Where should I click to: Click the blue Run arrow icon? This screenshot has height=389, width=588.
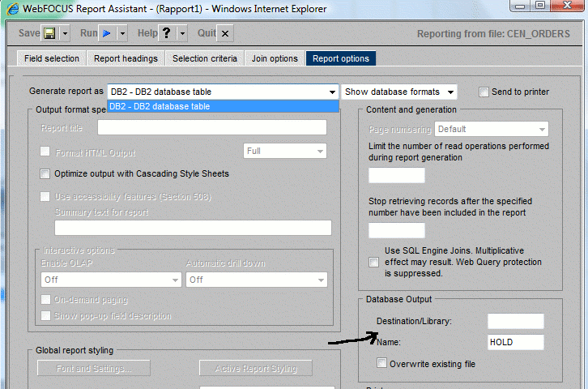107,33
